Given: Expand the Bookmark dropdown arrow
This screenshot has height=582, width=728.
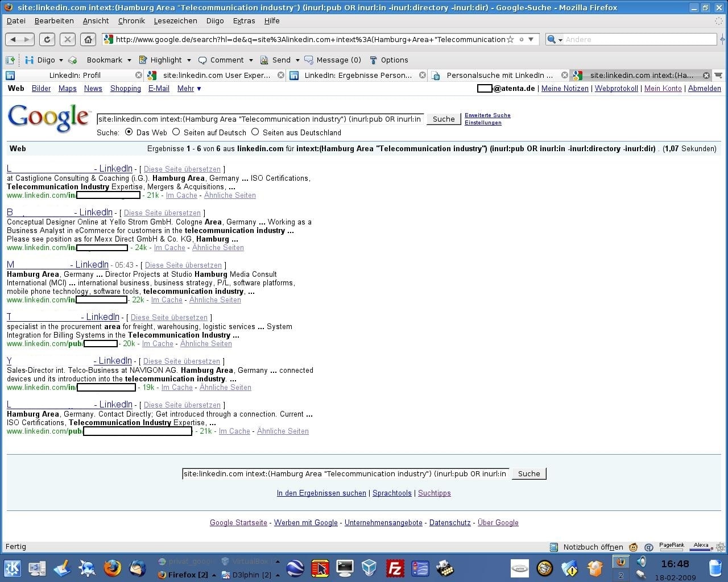Looking at the screenshot, I should click(129, 60).
